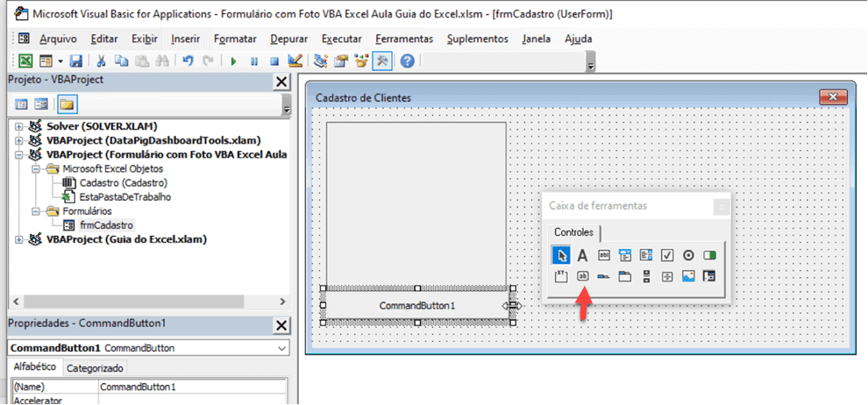
Task: Click the Cut scissors icon
Action: (102, 60)
